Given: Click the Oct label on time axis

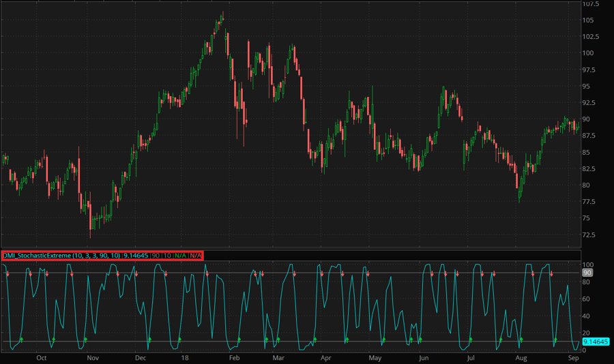Looking at the screenshot, I should (x=41, y=357).
